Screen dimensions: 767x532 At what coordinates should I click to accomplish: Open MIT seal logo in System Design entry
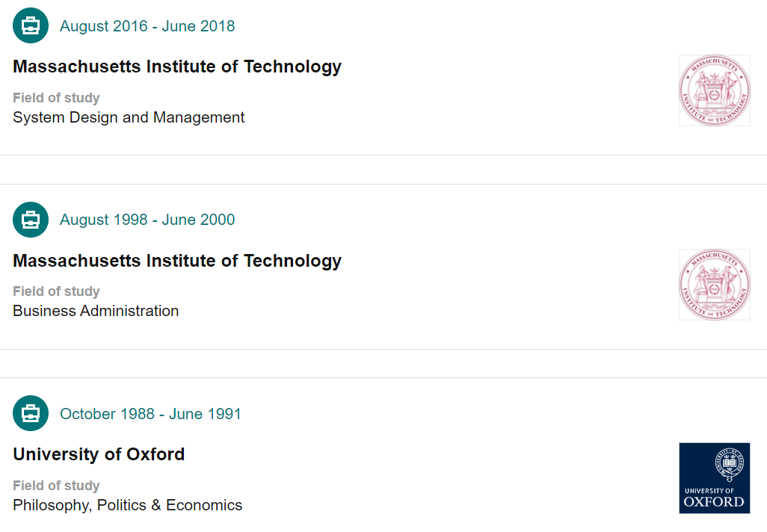point(714,90)
